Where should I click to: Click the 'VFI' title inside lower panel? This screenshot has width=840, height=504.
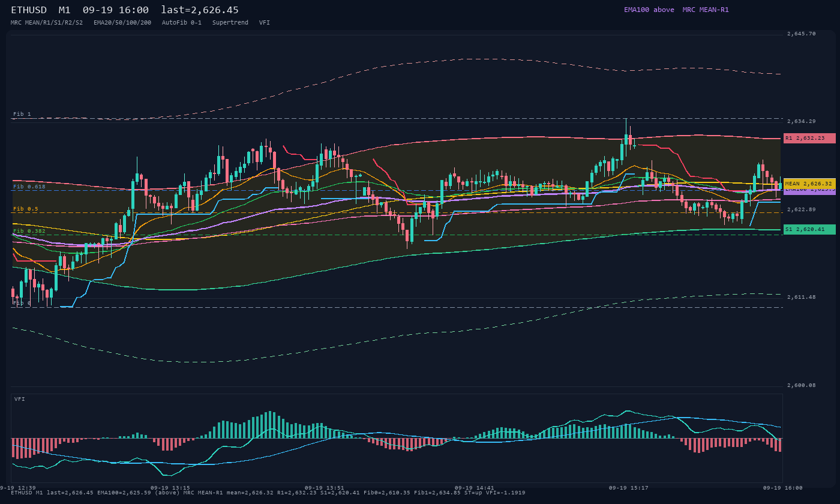coord(20,399)
